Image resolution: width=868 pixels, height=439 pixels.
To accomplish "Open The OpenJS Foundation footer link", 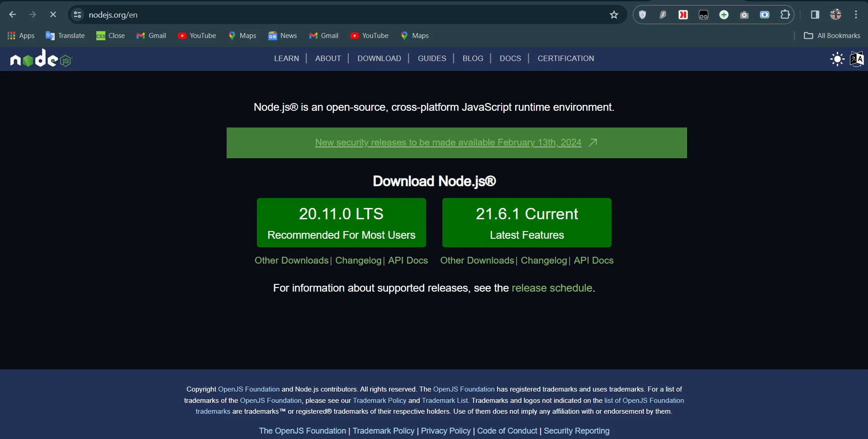I will (302, 431).
